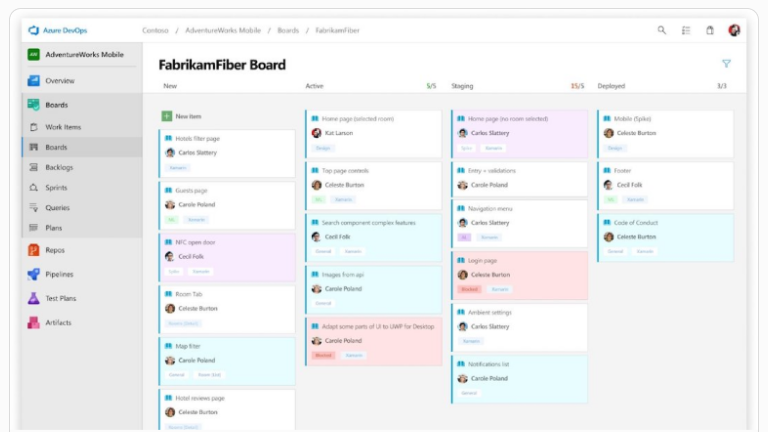Click the Contoso breadcrumb link
The height and width of the screenshot is (432, 768).
click(x=155, y=30)
